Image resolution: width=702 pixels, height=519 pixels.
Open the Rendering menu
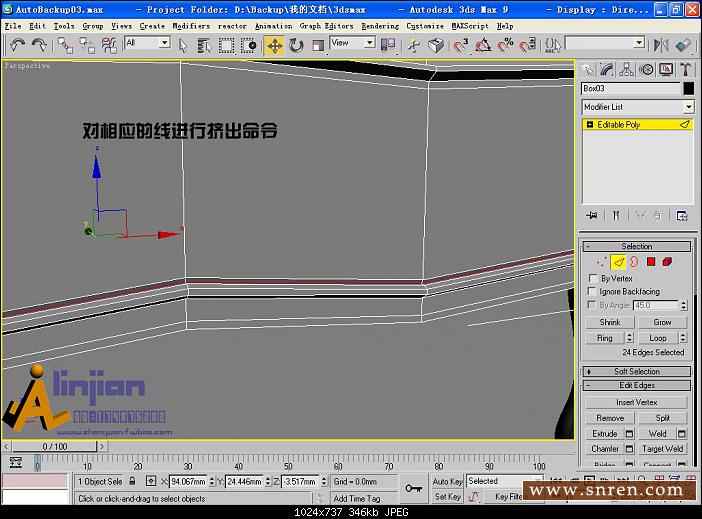pos(380,26)
